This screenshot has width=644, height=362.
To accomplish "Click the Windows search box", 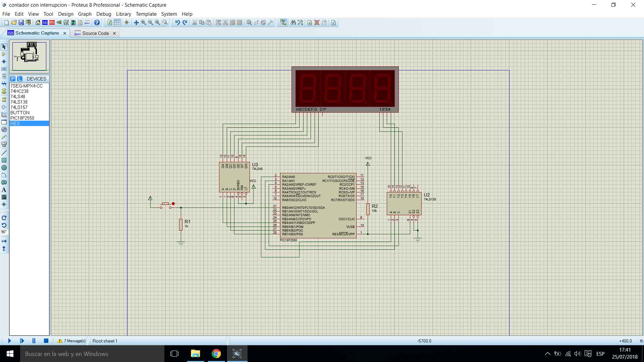I will coord(92,354).
